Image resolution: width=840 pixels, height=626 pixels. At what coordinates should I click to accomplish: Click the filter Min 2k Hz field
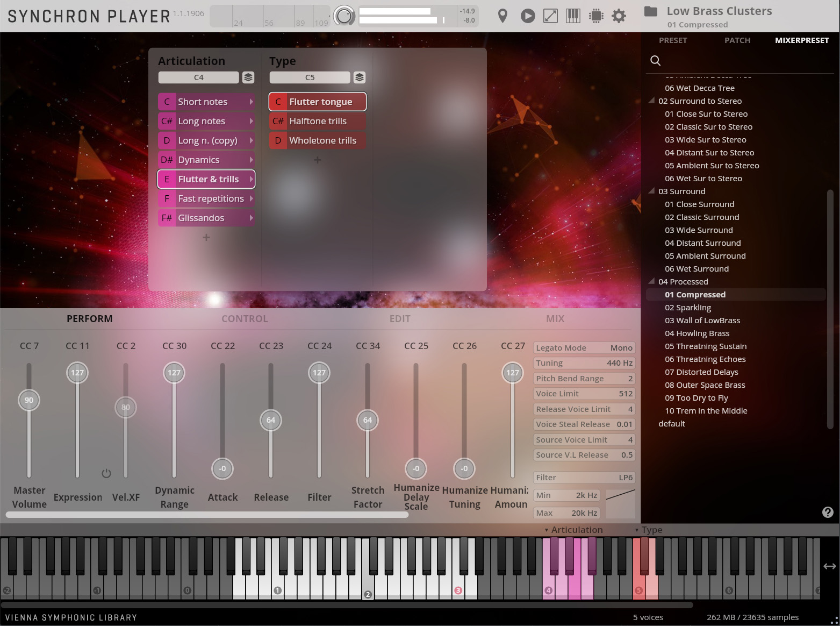tap(567, 495)
